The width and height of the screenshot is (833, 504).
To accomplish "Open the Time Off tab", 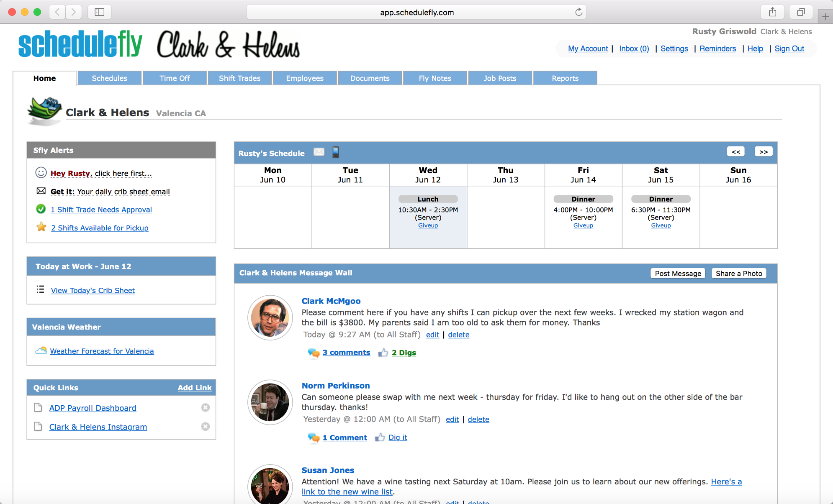I will (x=175, y=78).
